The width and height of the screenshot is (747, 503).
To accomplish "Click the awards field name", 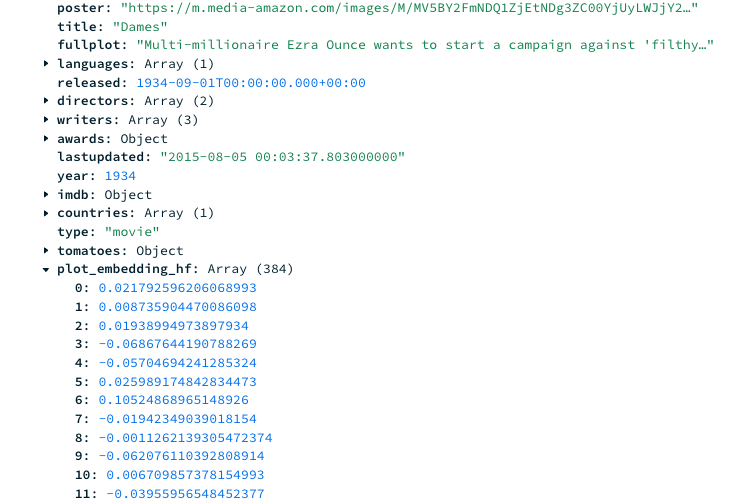I will 81,139.
